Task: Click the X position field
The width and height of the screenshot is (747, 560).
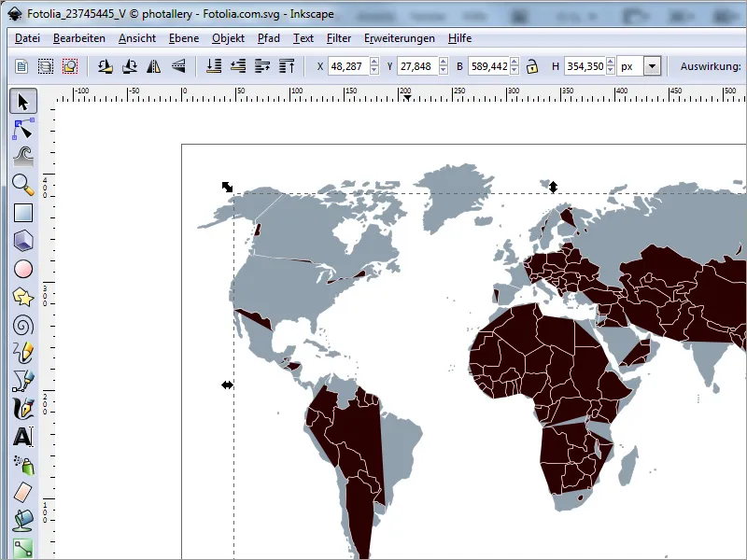Action: (x=348, y=66)
